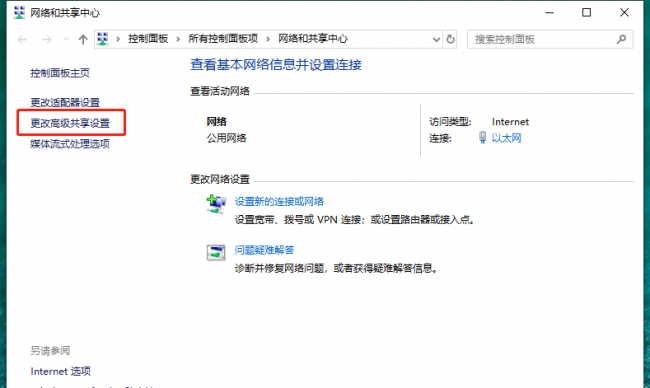The height and width of the screenshot is (388, 650).
Task: Click the search magnifier icon
Action: tap(621, 39)
